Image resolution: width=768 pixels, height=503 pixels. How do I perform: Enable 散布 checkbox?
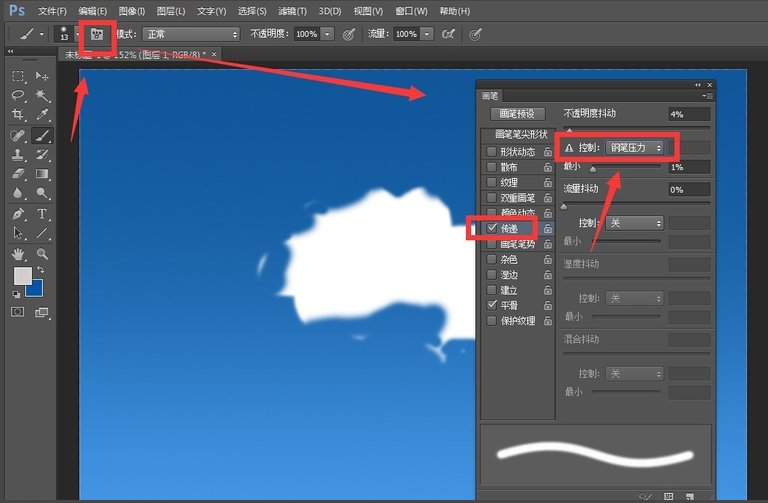491,167
